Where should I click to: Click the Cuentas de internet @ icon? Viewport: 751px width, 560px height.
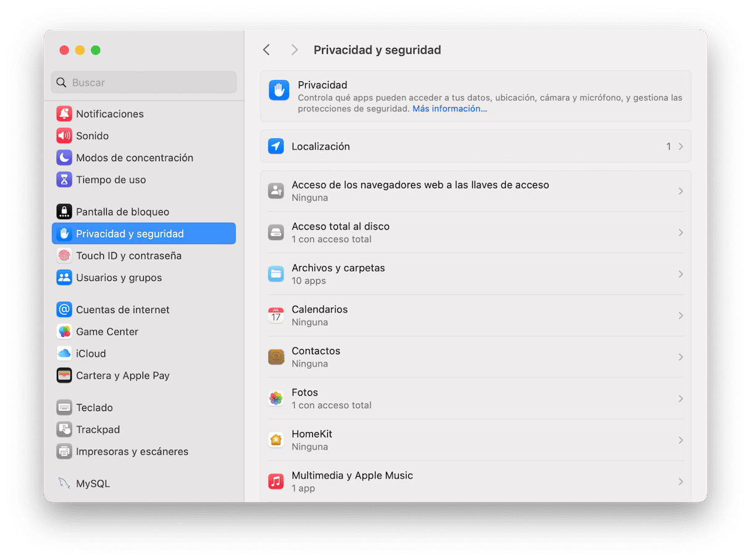point(64,309)
